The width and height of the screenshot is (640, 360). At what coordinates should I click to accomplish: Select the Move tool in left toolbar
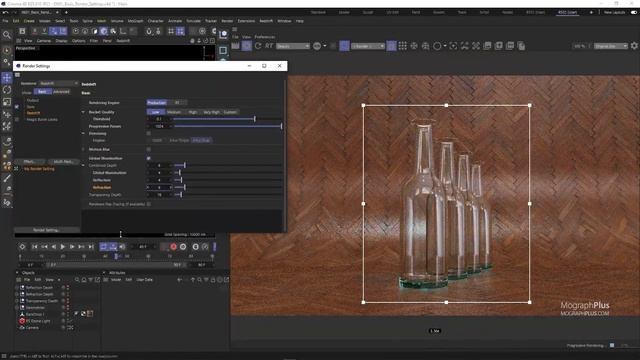pyautogui.click(x=7, y=78)
